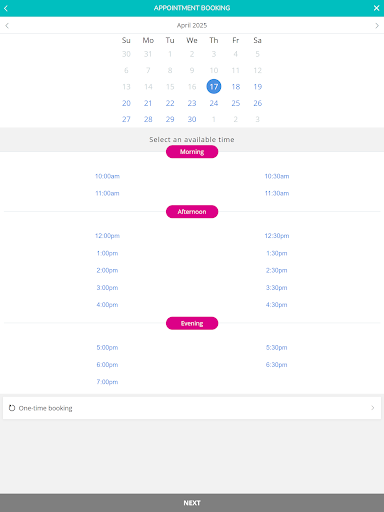Click the highlighted date 17
384x512 pixels.
click(214, 87)
